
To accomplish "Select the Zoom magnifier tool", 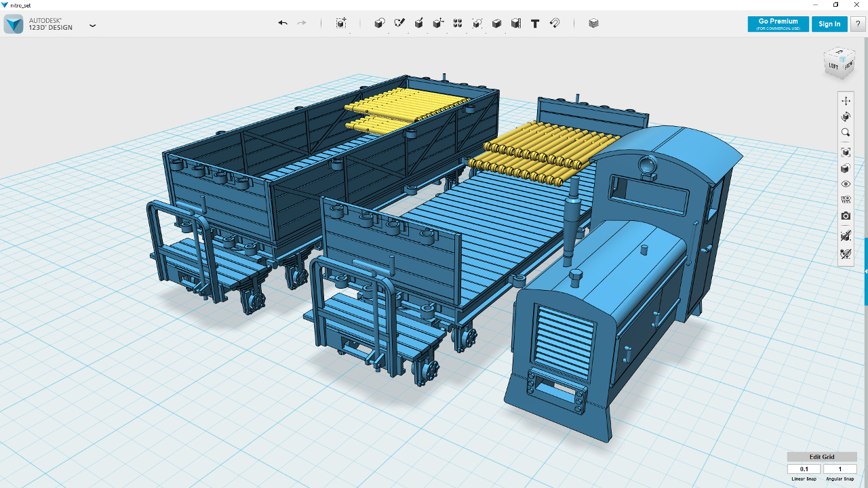I will tap(846, 133).
